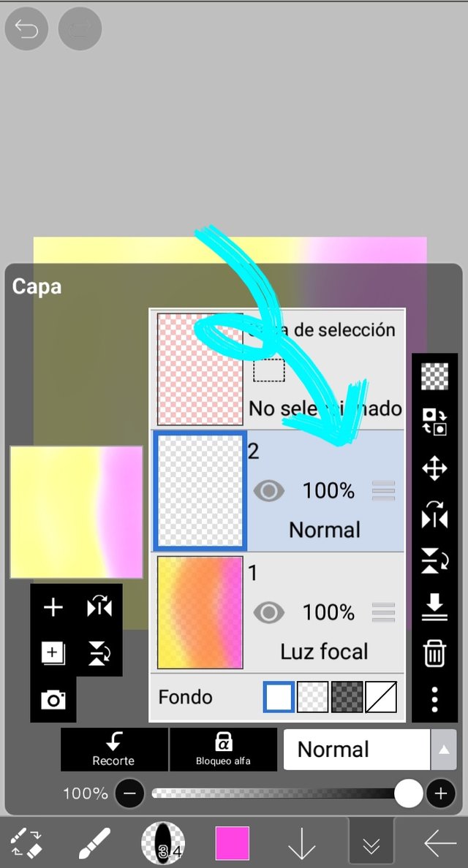Switch brush and eraser tool icon
Viewport: 468px width, 868px height.
[26, 844]
